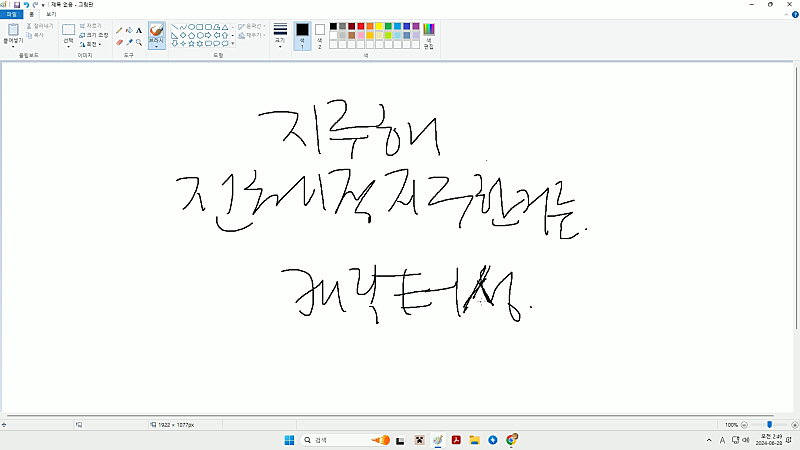800x450 pixels.
Task: Switch to the View ribbon tab
Action: coord(51,15)
